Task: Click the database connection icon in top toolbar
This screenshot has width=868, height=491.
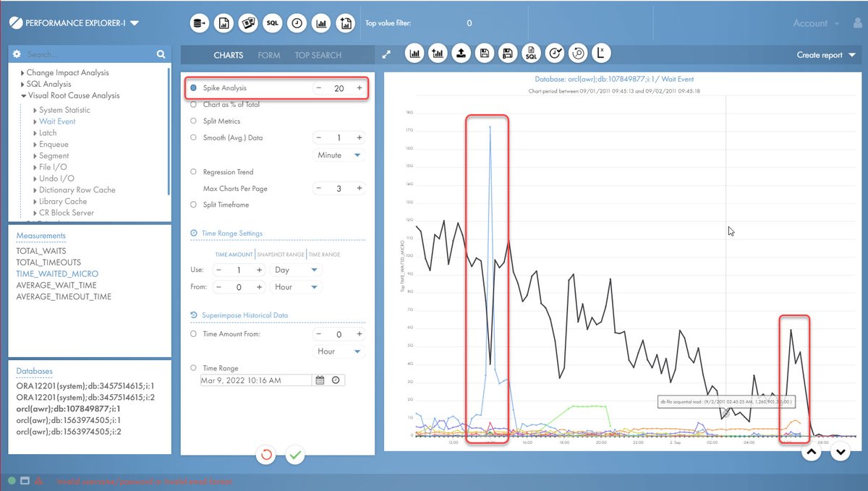Action: click(200, 23)
